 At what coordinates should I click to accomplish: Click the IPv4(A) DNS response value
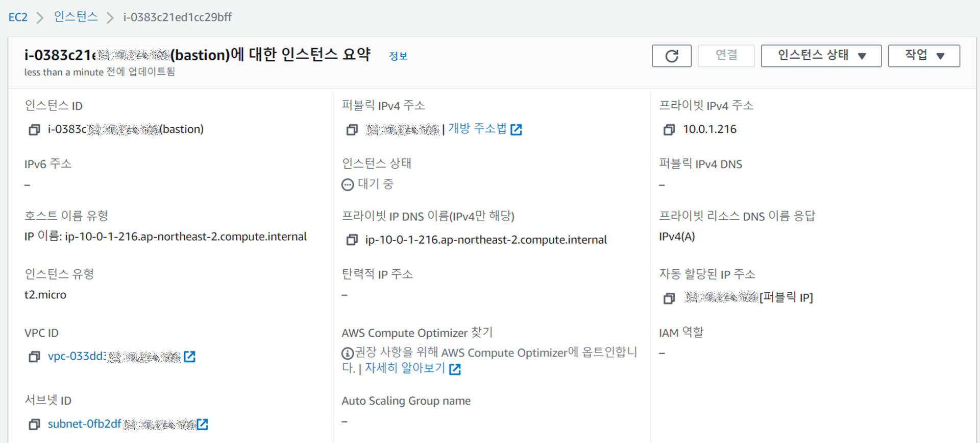tap(677, 237)
